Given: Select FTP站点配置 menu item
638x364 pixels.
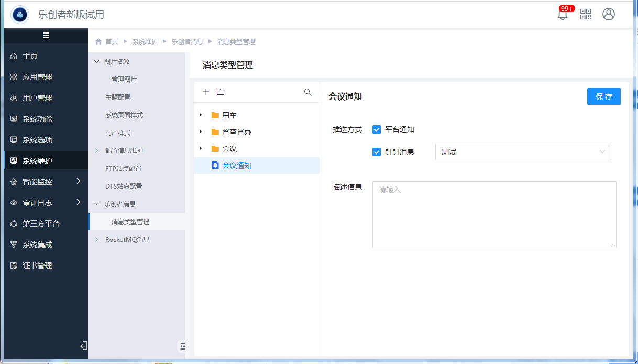Looking at the screenshot, I should click(123, 169).
